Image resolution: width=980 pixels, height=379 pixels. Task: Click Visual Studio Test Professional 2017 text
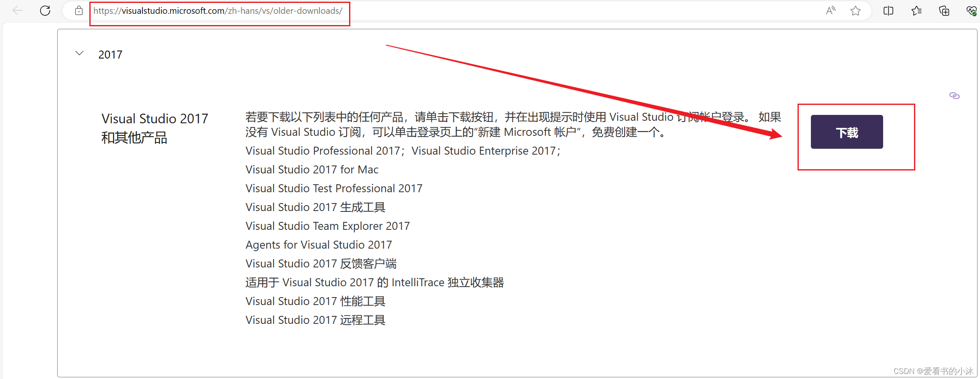[x=334, y=188]
